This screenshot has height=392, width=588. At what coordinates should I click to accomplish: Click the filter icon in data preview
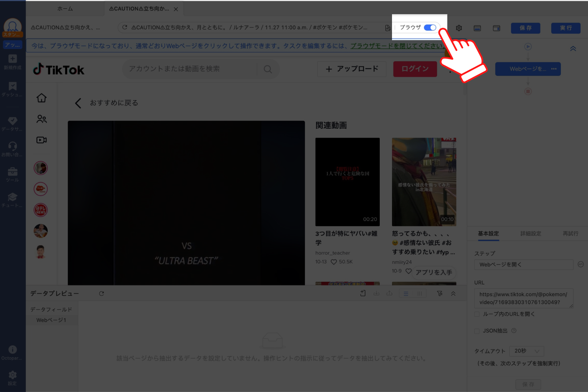tap(439, 293)
